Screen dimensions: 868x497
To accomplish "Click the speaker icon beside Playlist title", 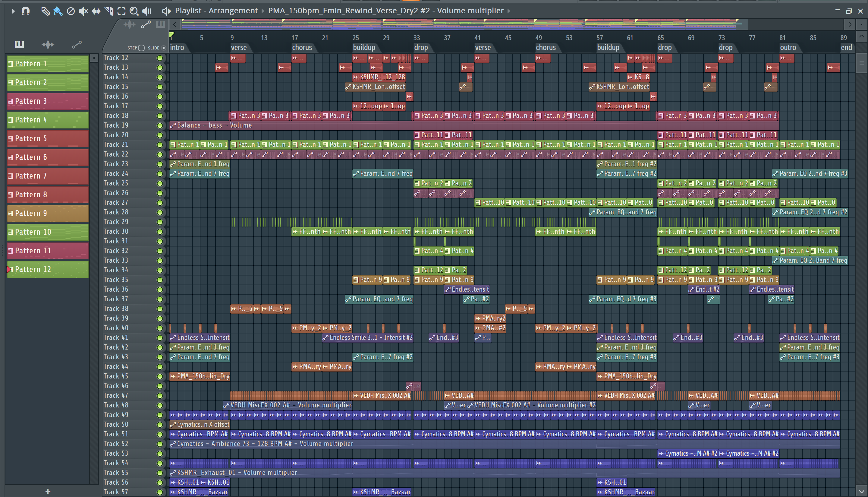I will click(x=166, y=11).
